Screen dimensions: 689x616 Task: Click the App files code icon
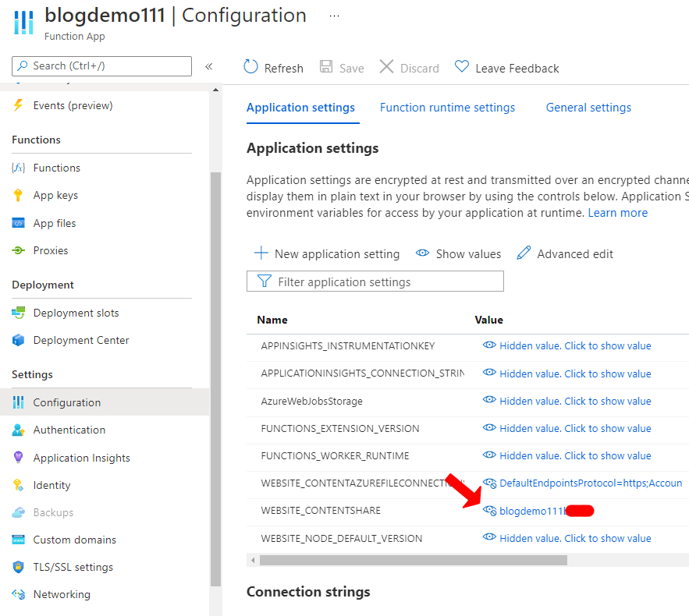tap(18, 223)
